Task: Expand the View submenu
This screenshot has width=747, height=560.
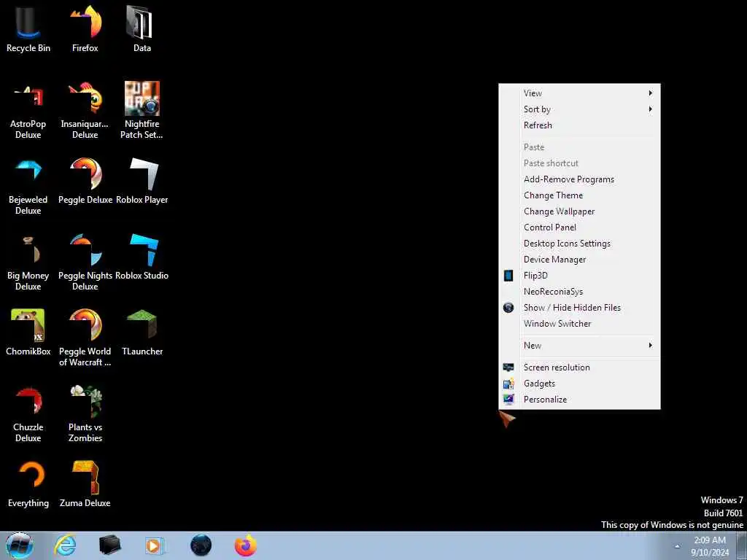Action: coord(579,93)
